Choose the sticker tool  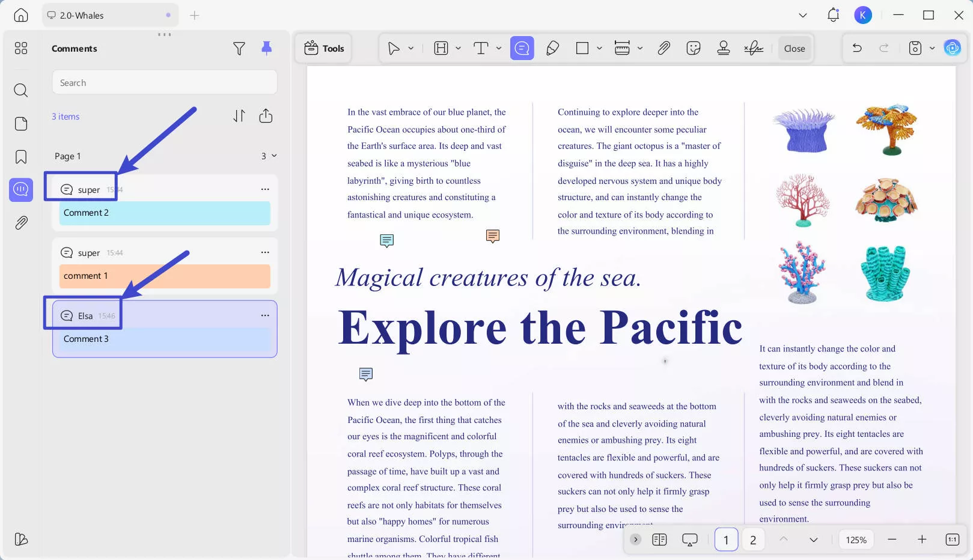694,49
